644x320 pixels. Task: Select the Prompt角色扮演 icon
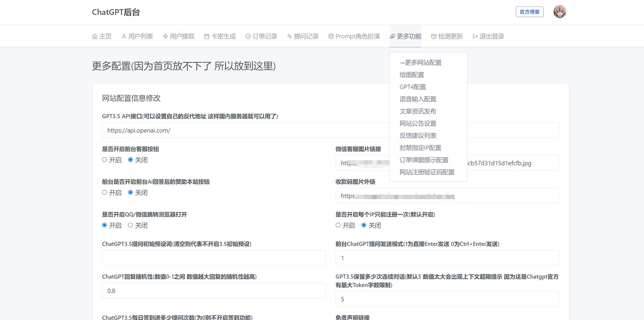click(330, 36)
